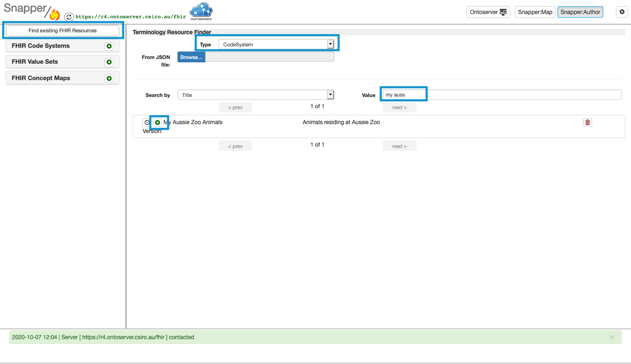Expand FHIR Concept Maps panel
The image size is (631, 364).
[62, 78]
